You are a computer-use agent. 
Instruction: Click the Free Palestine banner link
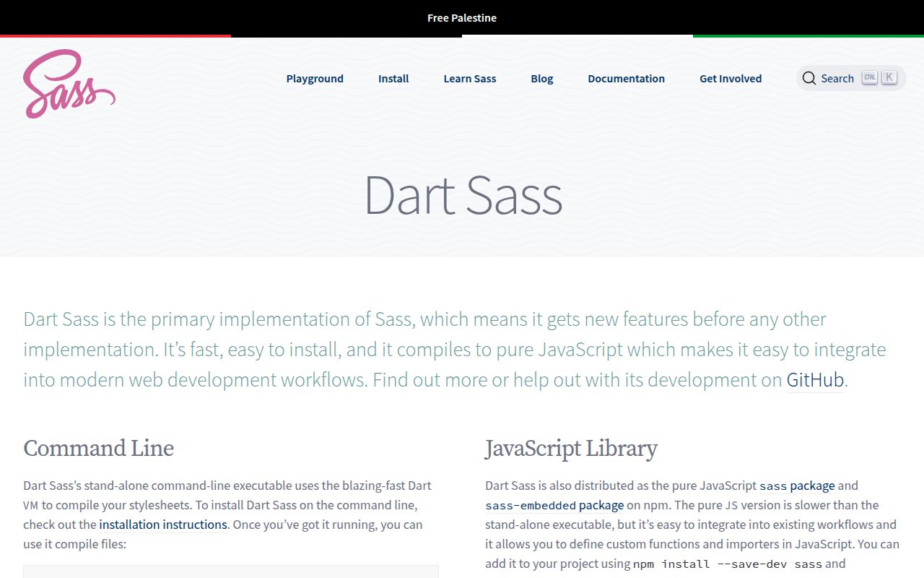coord(462,17)
